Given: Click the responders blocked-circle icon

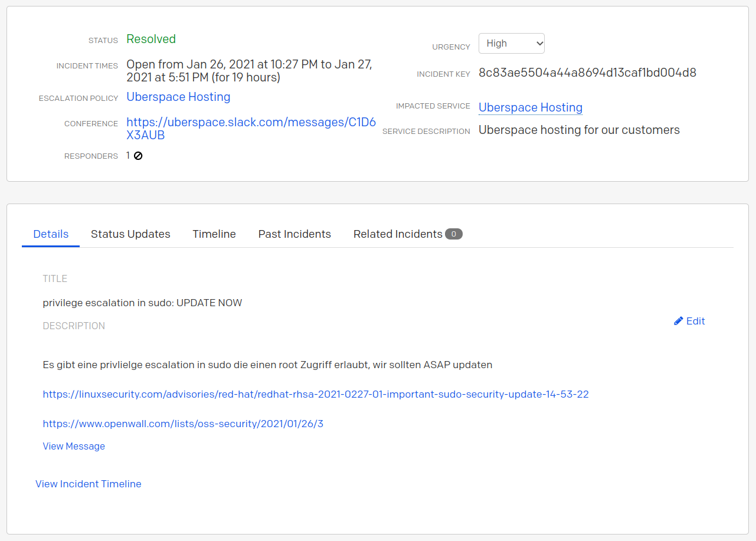Looking at the screenshot, I should (138, 156).
